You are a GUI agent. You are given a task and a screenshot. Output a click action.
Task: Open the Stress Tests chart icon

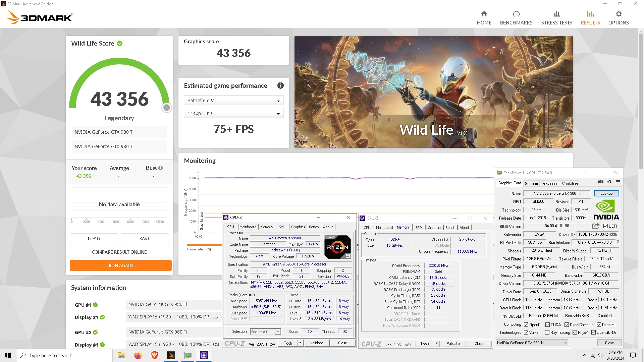556,14
